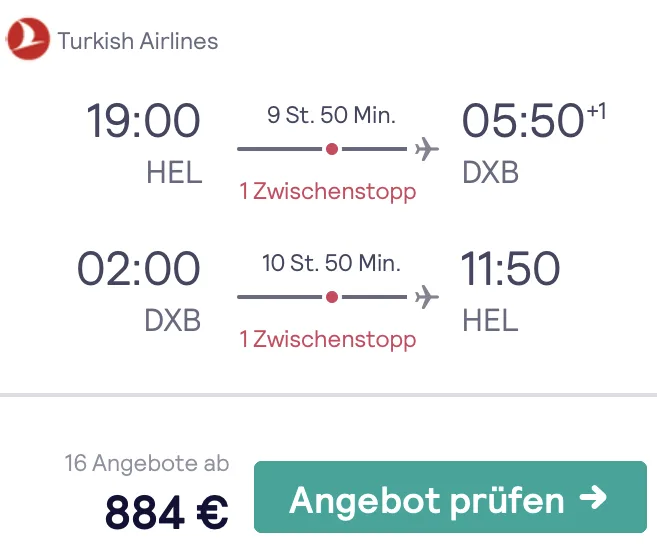Click the outbound flight airplane icon
657x552 pixels.
click(427, 149)
